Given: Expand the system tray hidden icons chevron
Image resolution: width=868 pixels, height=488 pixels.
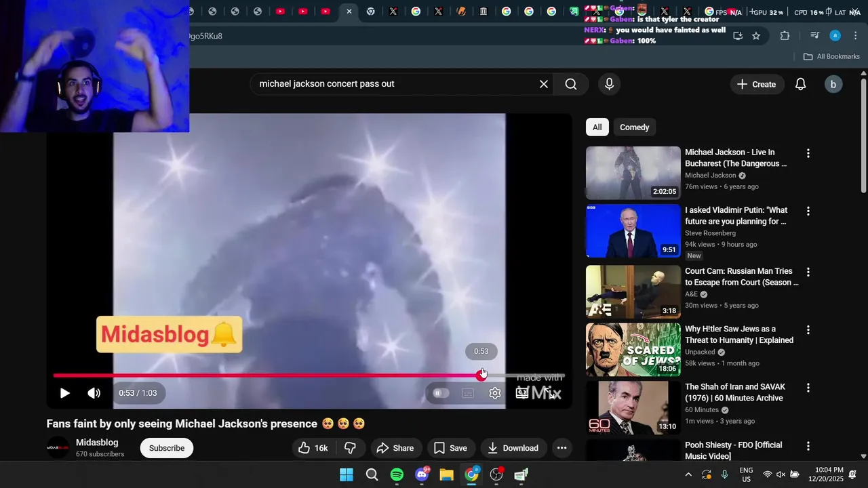Looking at the screenshot, I should [x=688, y=474].
